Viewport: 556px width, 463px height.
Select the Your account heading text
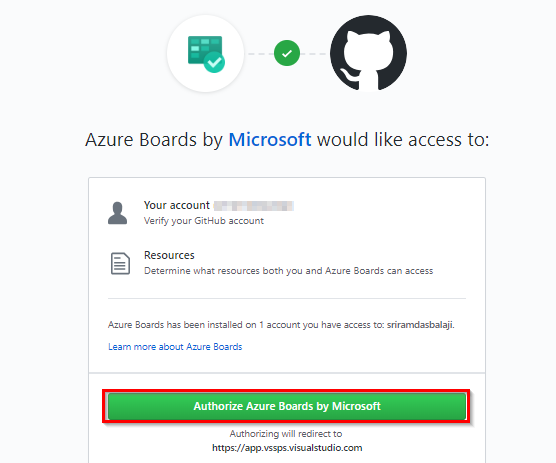[x=177, y=205]
